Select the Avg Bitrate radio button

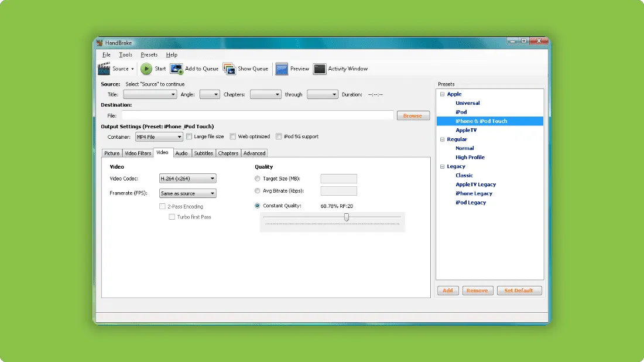(x=258, y=190)
